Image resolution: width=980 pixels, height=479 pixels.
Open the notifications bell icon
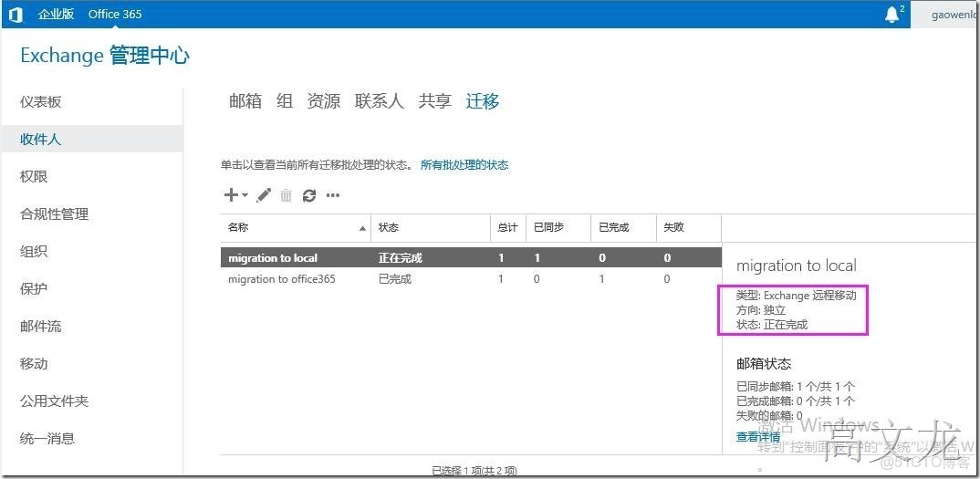891,15
